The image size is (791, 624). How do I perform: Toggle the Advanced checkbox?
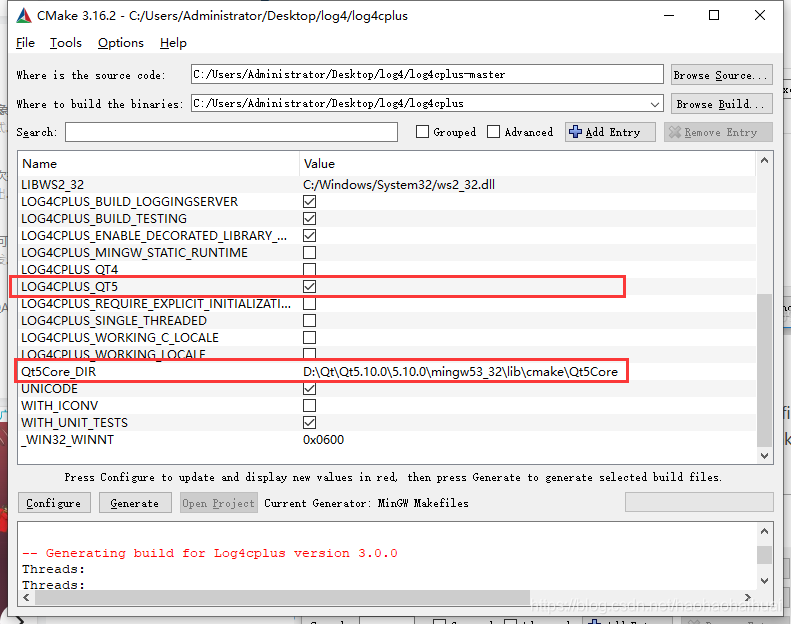(493, 132)
